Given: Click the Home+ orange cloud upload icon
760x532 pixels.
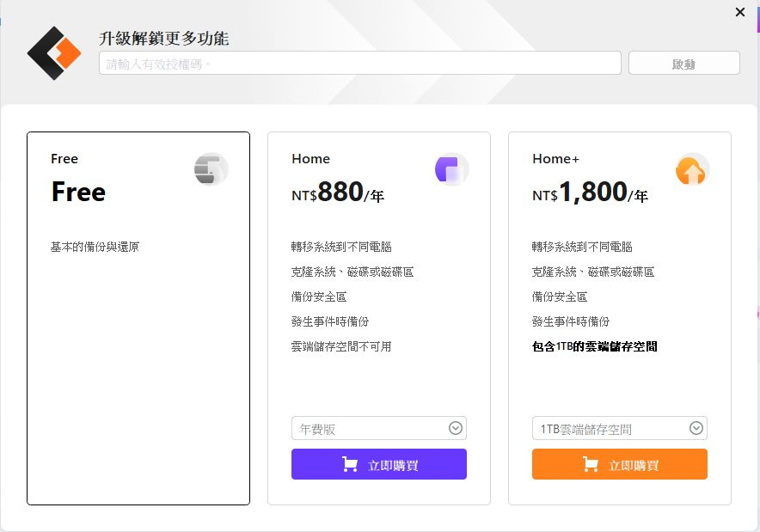Looking at the screenshot, I should 692,170.
